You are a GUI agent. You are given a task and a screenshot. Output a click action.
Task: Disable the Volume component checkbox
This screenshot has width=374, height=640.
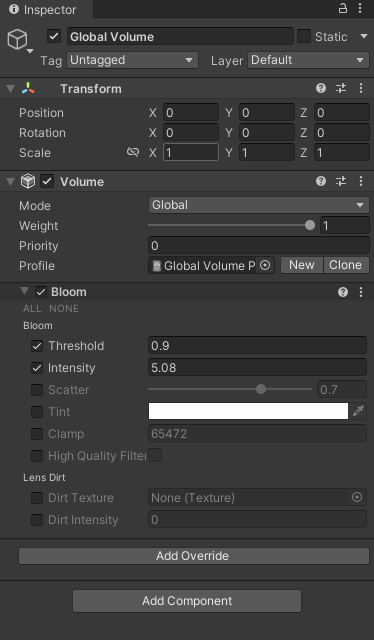click(47, 181)
